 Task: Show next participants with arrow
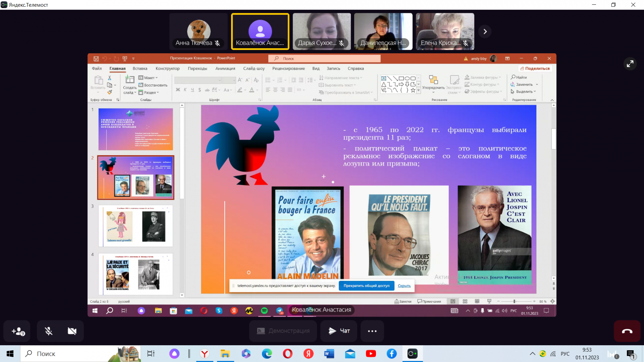485,31
